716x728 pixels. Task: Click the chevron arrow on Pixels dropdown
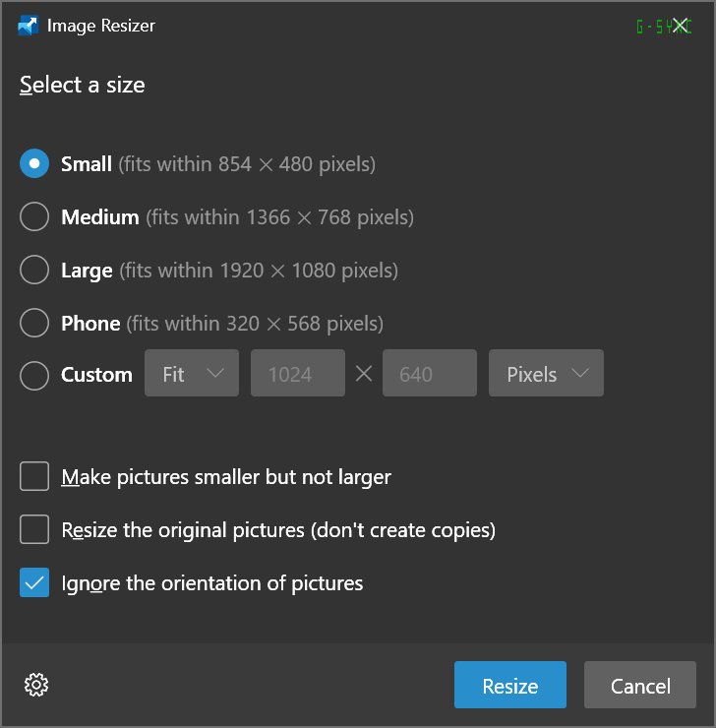(580, 373)
